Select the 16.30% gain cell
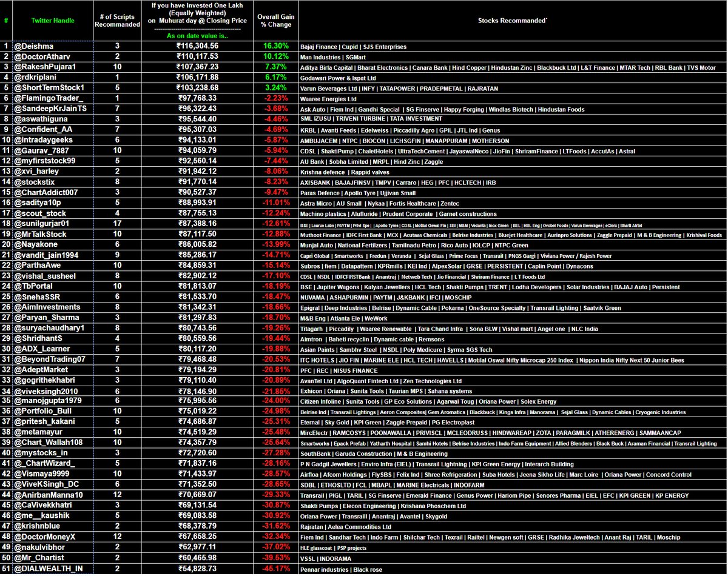 275,46
